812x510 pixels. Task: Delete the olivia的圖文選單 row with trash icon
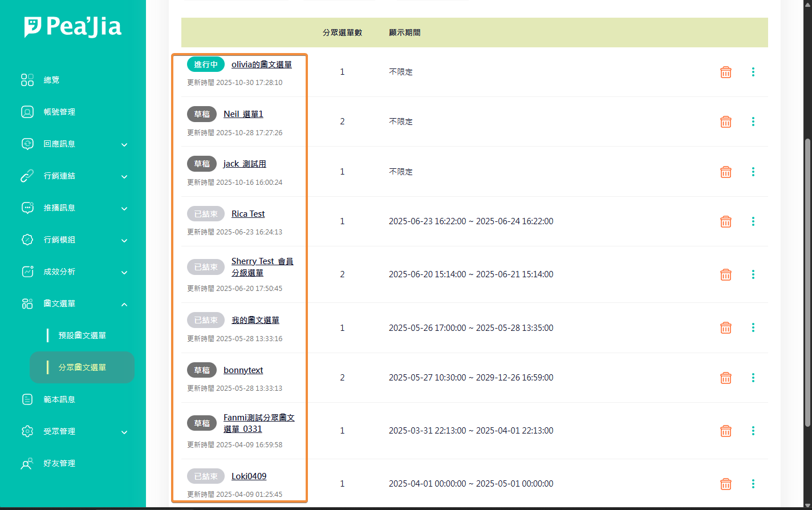(725, 72)
